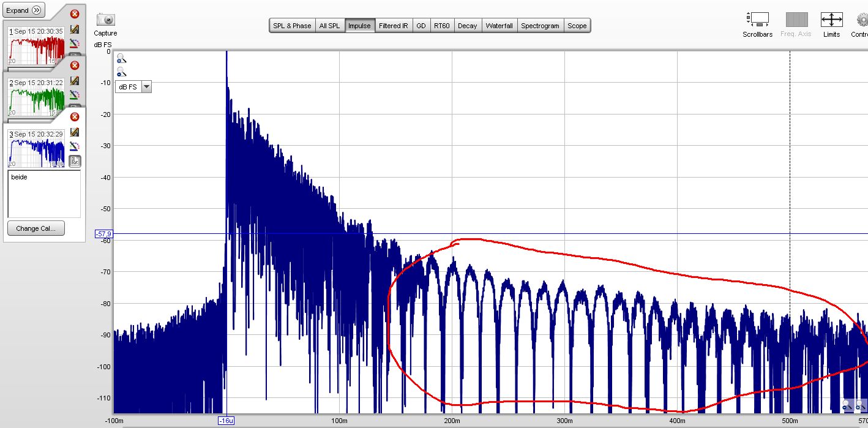Viewport: 868px width, 428px height.
Task: Switch to the Decay tab
Action: point(467,26)
